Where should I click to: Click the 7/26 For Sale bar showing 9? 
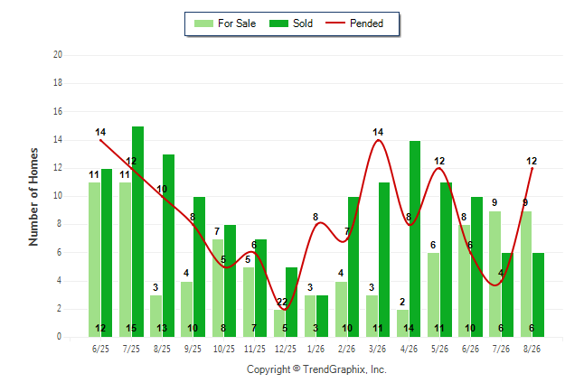[x=495, y=274]
